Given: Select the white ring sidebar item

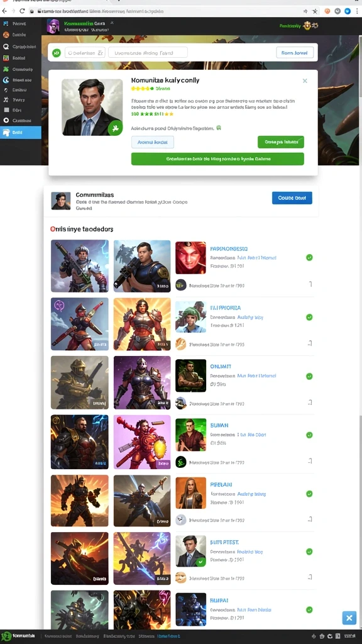Looking at the screenshot, I should coord(6,121).
